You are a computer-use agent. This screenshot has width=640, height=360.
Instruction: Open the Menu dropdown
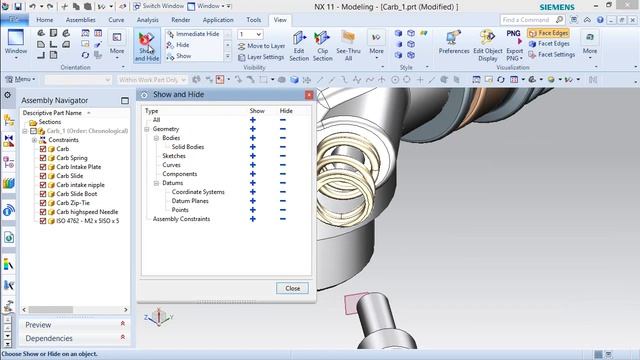pos(20,80)
